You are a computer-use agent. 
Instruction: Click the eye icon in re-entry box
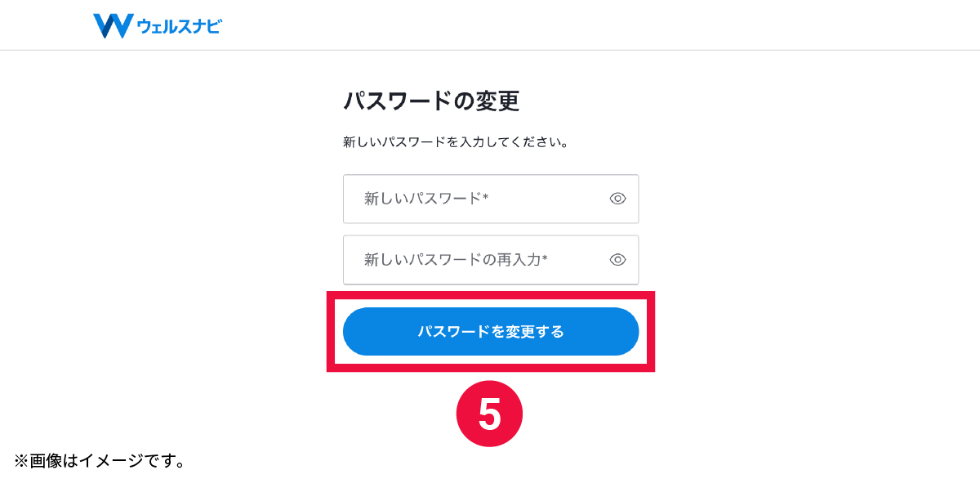coord(617,260)
